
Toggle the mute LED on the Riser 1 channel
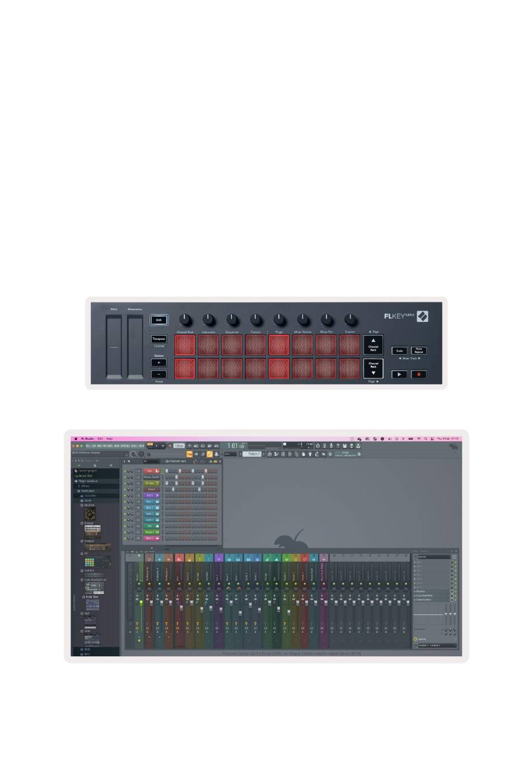click(x=125, y=539)
